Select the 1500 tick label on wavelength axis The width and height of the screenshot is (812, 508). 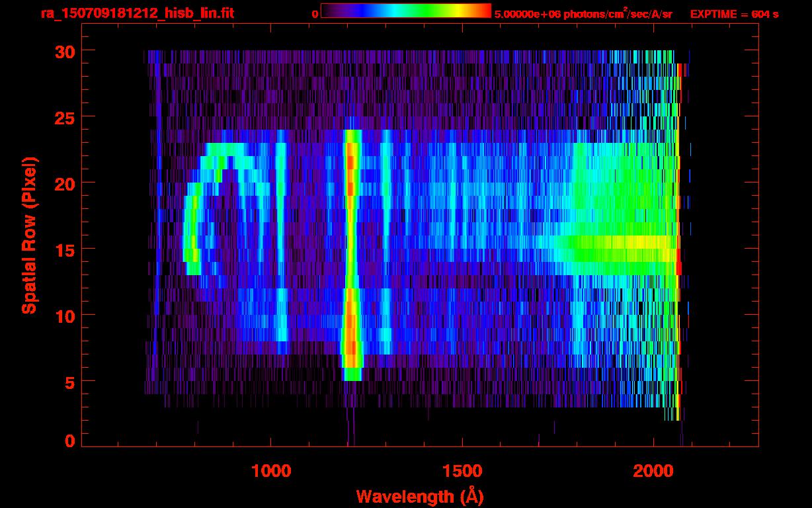pyautogui.click(x=462, y=471)
